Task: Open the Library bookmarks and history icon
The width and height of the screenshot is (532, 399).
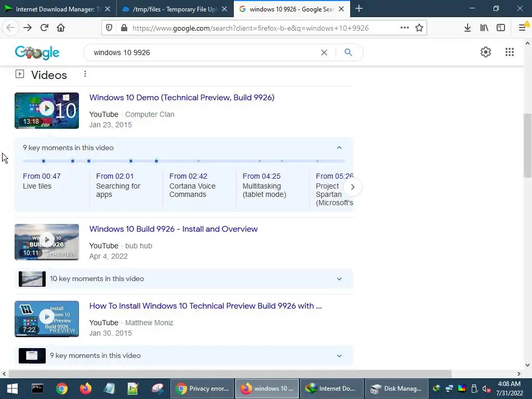Action: (484, 28)
